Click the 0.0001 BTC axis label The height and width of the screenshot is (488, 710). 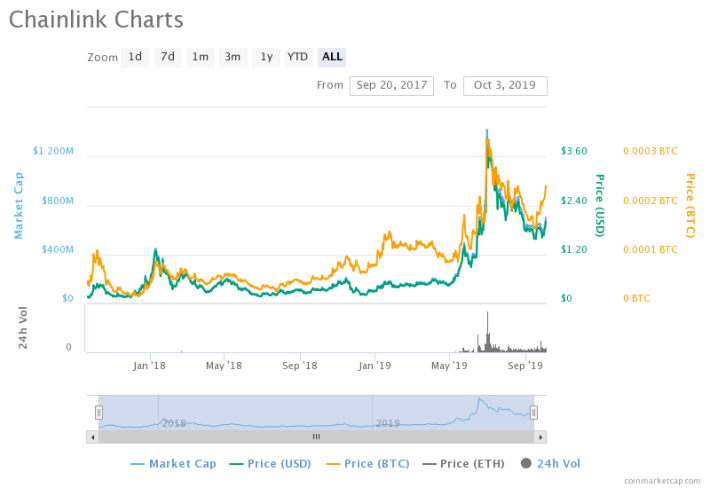(x=650, y=249)
